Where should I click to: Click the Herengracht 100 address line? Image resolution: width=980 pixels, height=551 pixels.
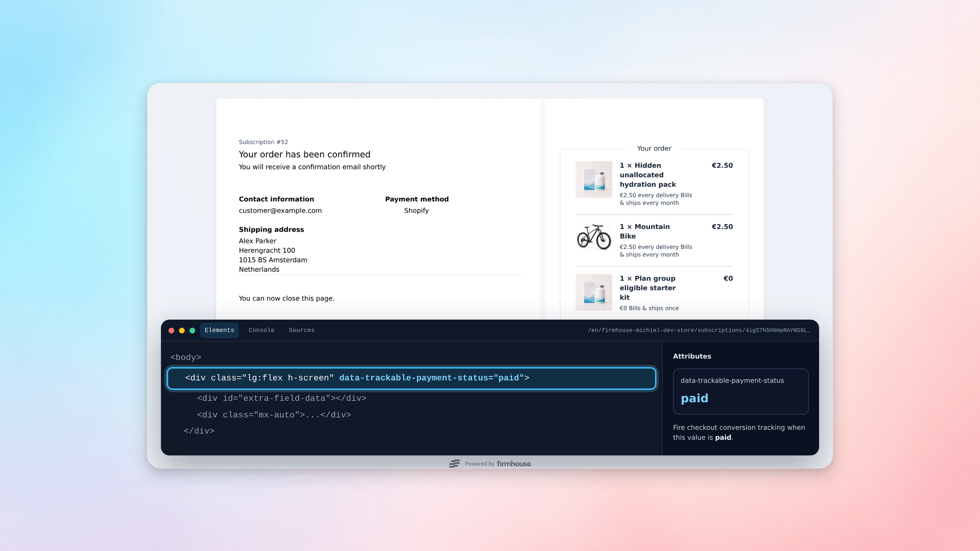click(x=267, y=250)
